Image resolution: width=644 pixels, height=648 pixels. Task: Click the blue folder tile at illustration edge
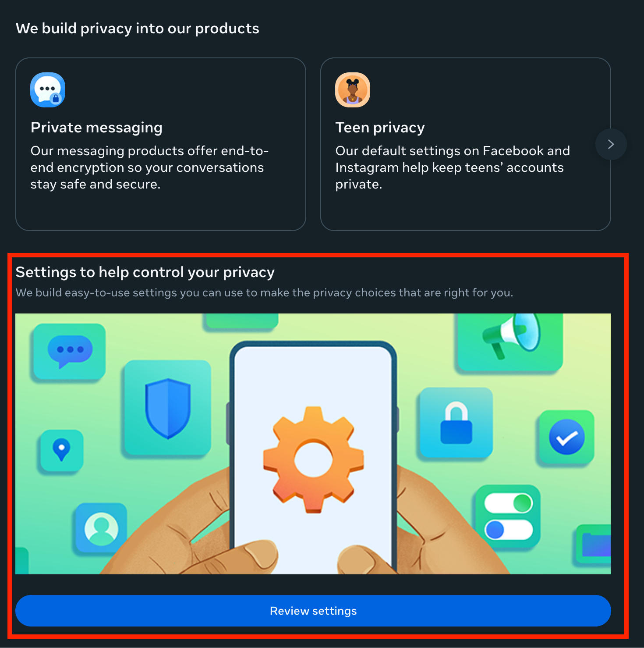click(x=593, y=544)
